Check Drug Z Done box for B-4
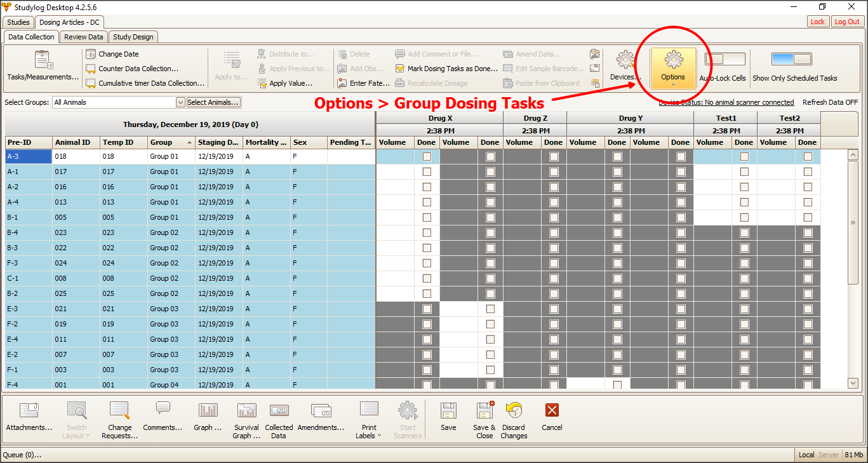This screenshot has width=868, height=463. click(x=554, y=232)
